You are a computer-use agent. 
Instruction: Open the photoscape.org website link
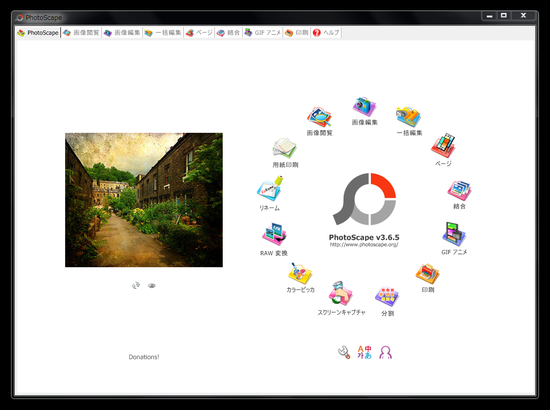pos(364,244)
